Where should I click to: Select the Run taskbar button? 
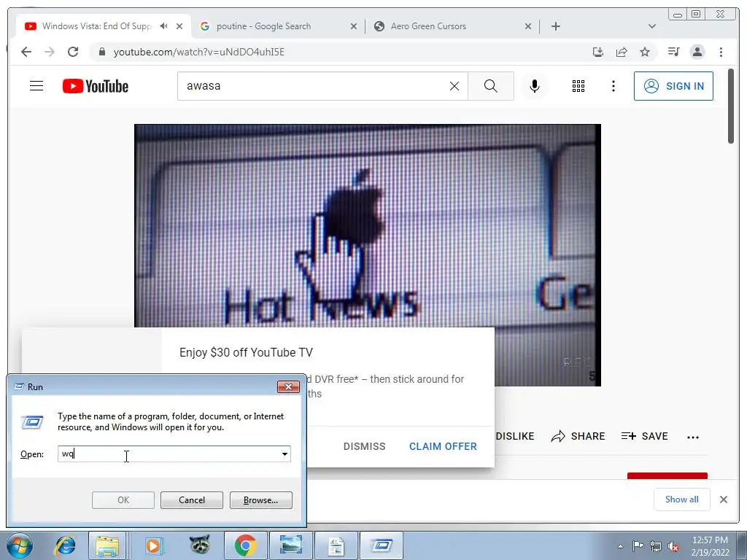point(382,545)
